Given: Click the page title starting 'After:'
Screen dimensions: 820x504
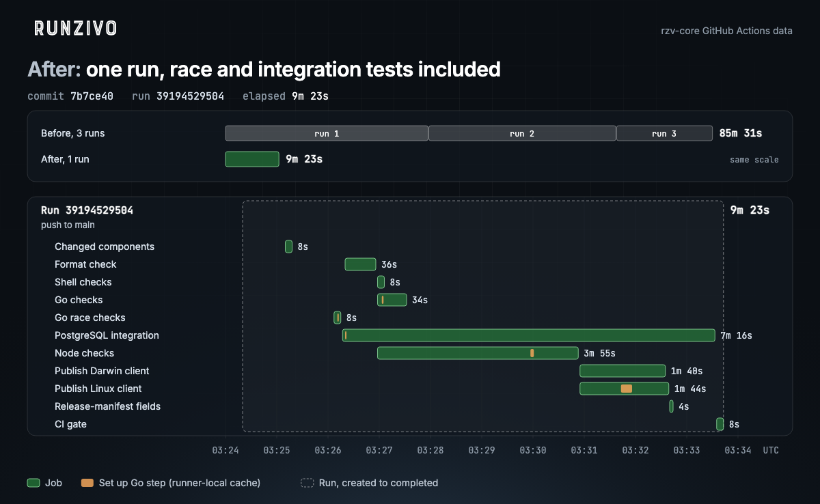Looking at the screenshot, I should (x=264, y=69).
